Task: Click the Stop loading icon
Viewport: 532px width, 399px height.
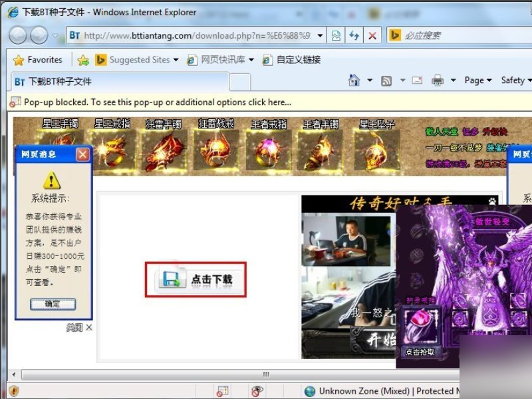Action: point(372,36)
